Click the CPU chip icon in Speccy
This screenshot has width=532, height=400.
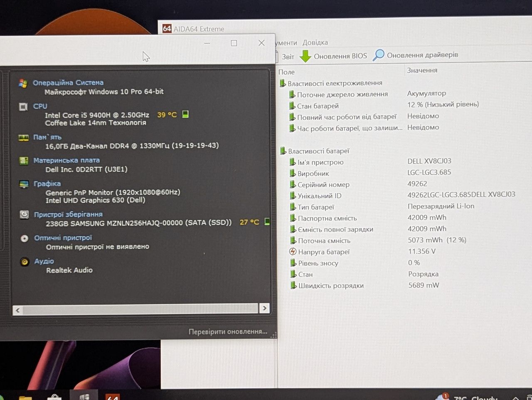click(23, 107)
